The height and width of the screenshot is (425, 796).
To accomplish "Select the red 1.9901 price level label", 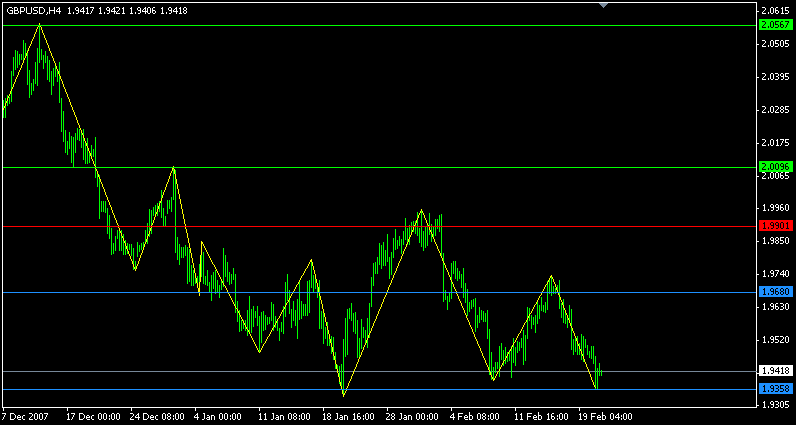I will coord(775,226).
